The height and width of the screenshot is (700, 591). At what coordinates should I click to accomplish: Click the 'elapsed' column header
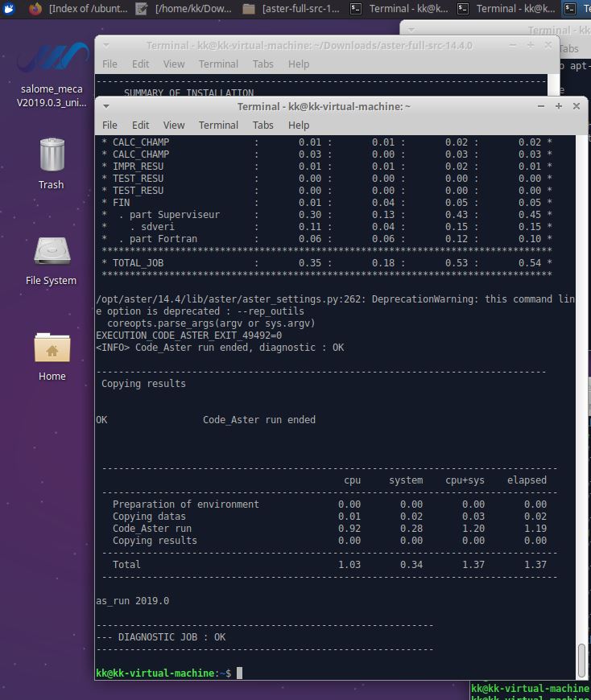coord(527,480)
